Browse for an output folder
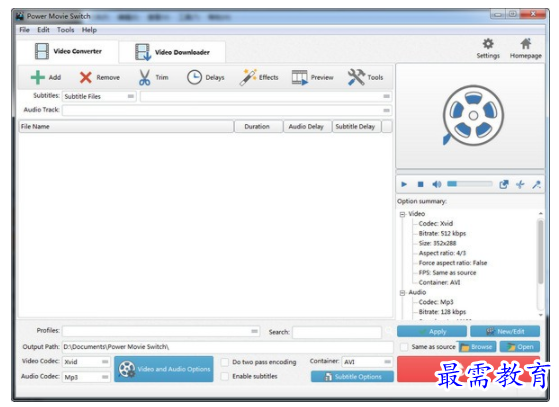The image size is (559, 407). [477, 347]
